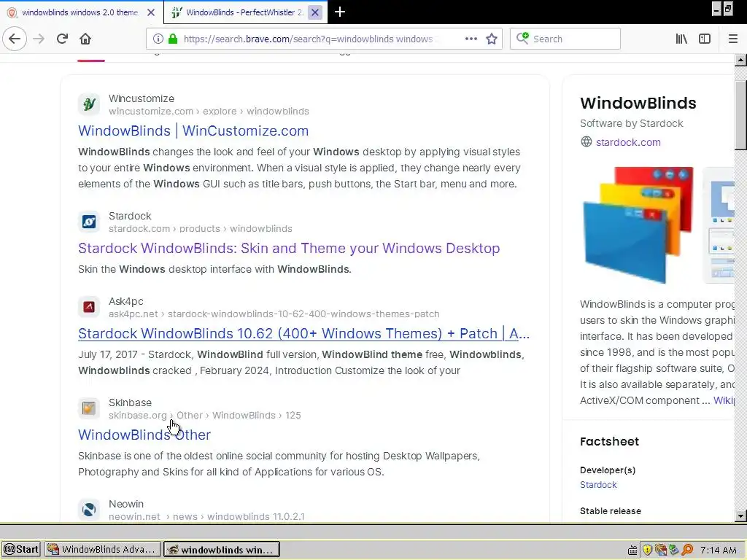Click the package box tray icon
The height and width of the screenshot is (560, 747).
click(x=660, y=550)
